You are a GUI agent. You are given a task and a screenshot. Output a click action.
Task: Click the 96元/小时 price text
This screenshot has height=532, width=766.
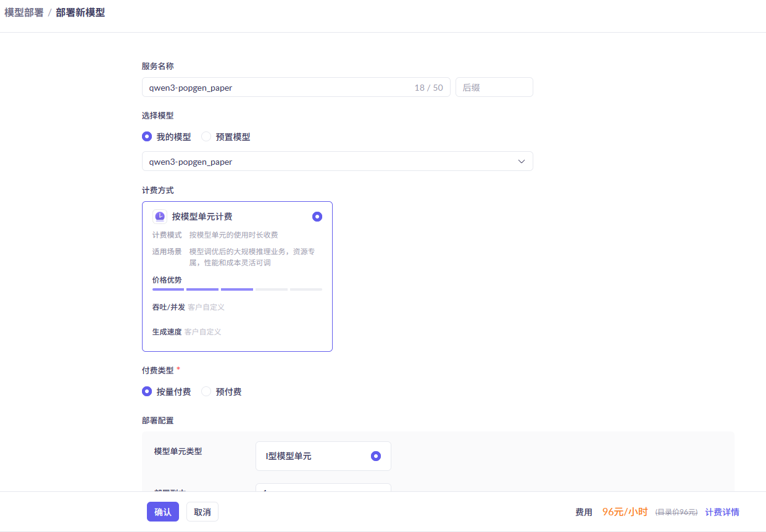[625, 512]
